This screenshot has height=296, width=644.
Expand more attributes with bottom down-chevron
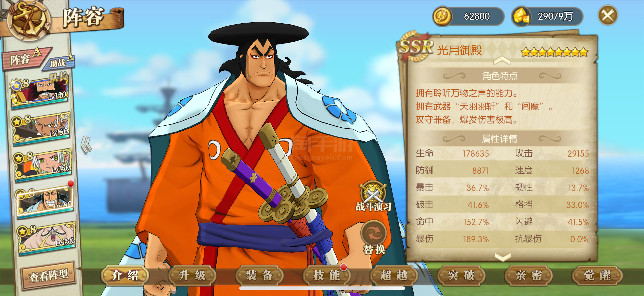(x=503, y=257)
